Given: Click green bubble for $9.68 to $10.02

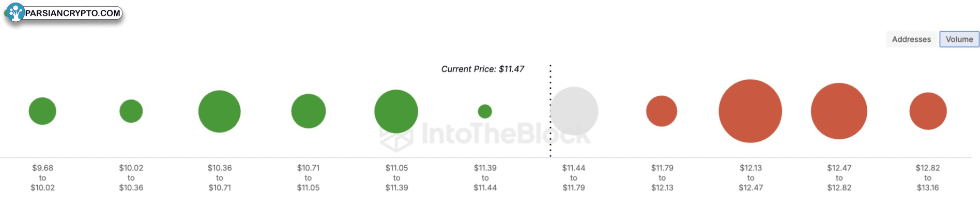Looking at the screenshot, I should coord(42,111).
